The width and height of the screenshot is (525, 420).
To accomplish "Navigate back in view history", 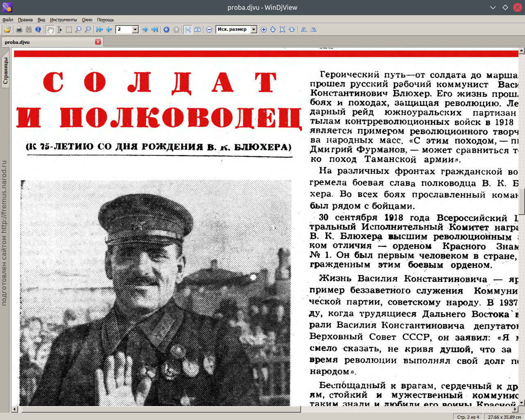I will pos(167,30).
